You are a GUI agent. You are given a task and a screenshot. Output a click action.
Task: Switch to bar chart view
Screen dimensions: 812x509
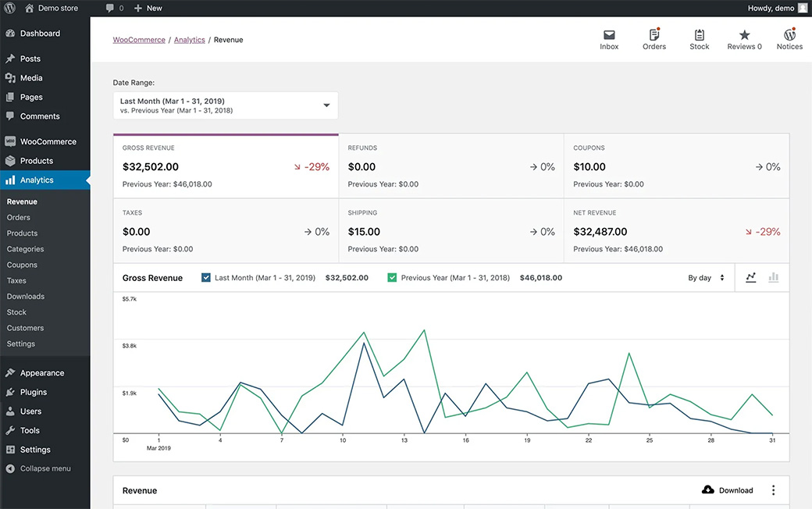tap(774, 277)
